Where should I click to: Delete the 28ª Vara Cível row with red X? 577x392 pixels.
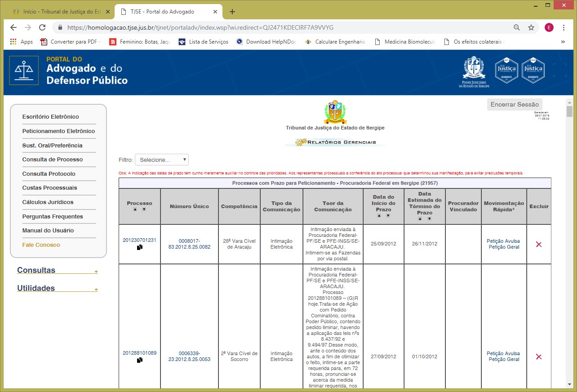(x=538, y=244)
